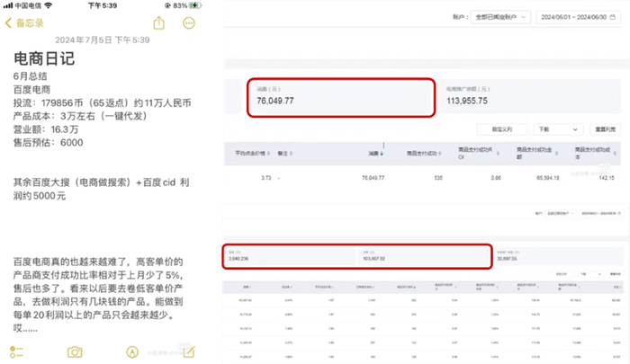Expand the 下载 dropdown
Viewport: 630px width, 364px height.
coord(558,129)
